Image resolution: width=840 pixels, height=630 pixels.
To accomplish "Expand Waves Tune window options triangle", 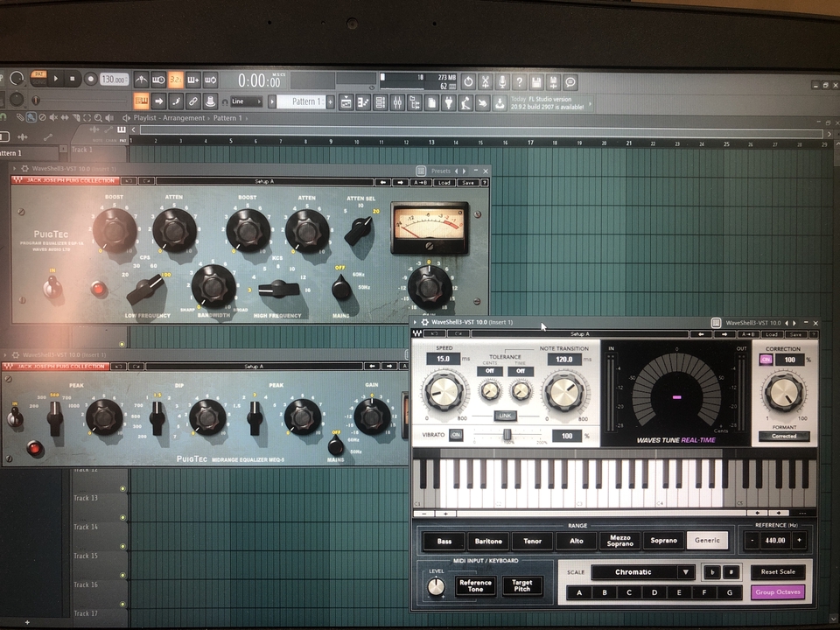I will [x=415, y=323].
